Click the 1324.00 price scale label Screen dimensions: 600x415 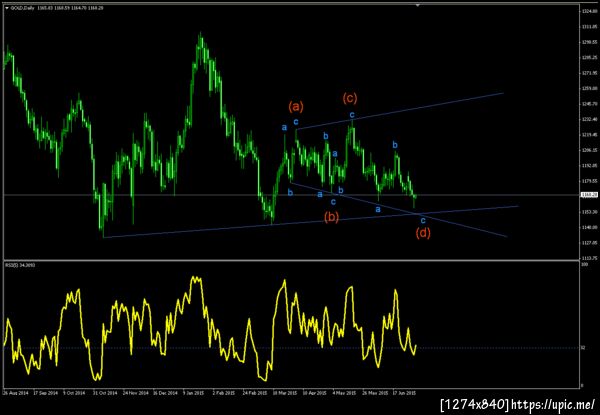pyautogui.click(x=589, y=11)
